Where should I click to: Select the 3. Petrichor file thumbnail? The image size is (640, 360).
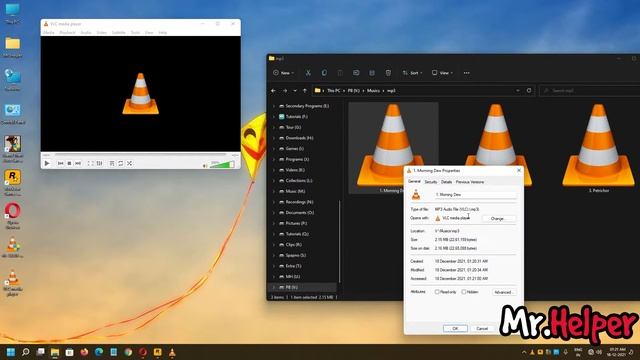pyautogui.click(x=598, y=148)
